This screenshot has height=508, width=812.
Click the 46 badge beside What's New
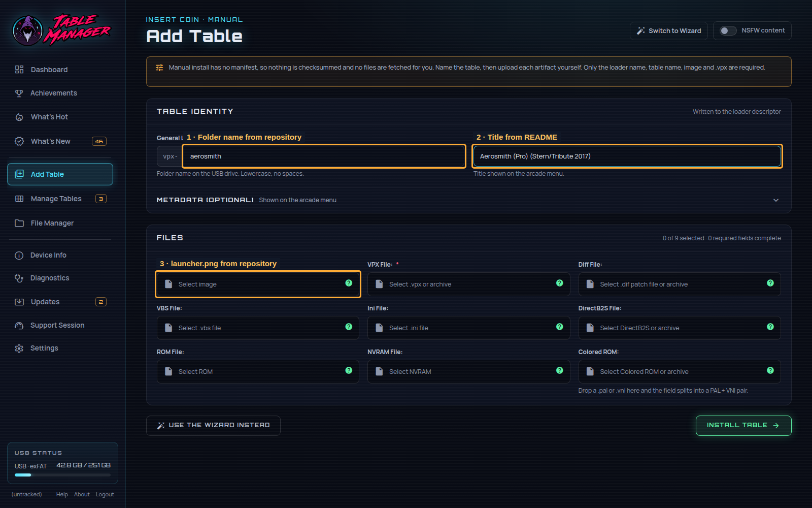coord(99,141)
